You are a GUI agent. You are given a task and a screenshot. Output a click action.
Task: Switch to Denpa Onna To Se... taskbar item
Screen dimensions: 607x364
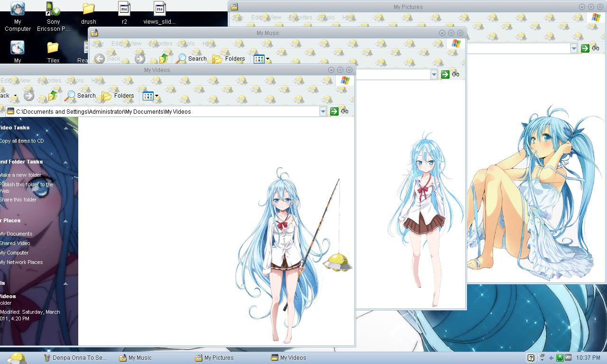(x=75, y=358)
